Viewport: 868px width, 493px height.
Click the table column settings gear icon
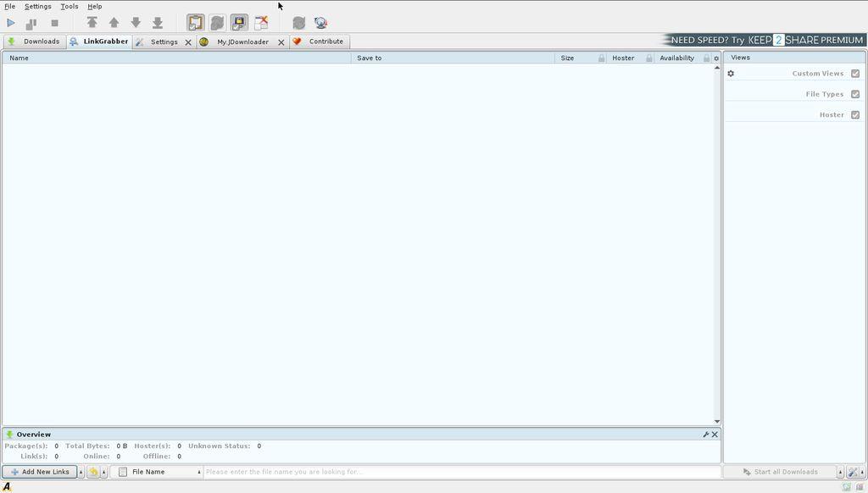click(x=716, y=58)
